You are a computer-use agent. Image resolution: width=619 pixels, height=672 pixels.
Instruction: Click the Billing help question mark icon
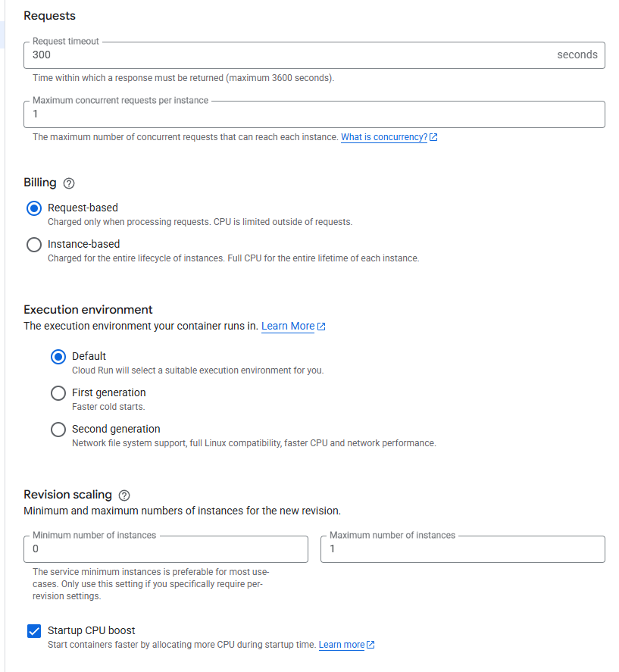click(x=69, y=183)
